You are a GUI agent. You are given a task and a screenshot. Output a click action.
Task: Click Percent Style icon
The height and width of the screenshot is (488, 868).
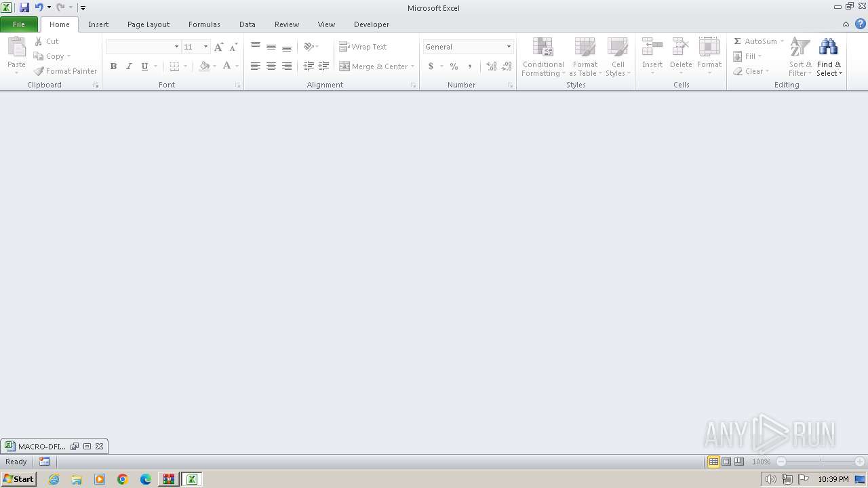click(454, 66)
